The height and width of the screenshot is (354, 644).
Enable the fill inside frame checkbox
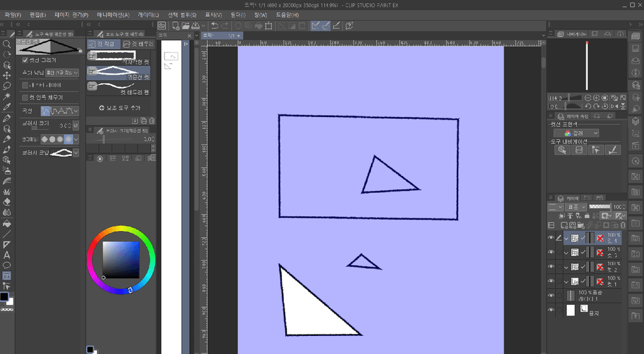tap(25, 97)
